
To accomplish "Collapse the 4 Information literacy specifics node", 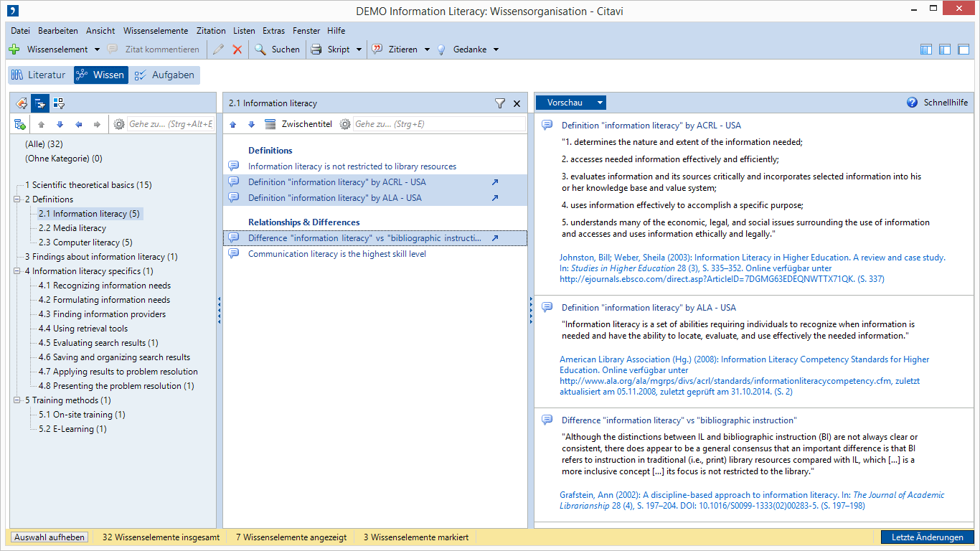I will (x=16, y=271).
